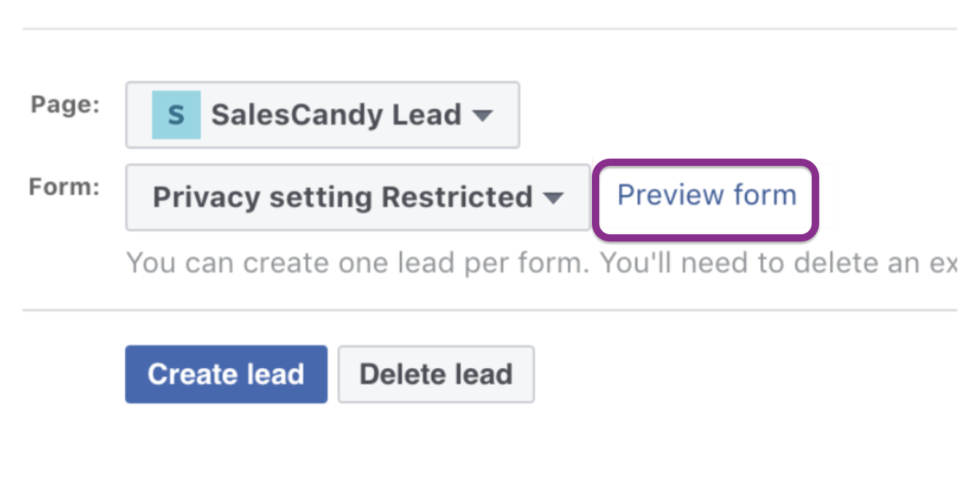
Task: Click the "Page:" field label
Action: [65, 105]
